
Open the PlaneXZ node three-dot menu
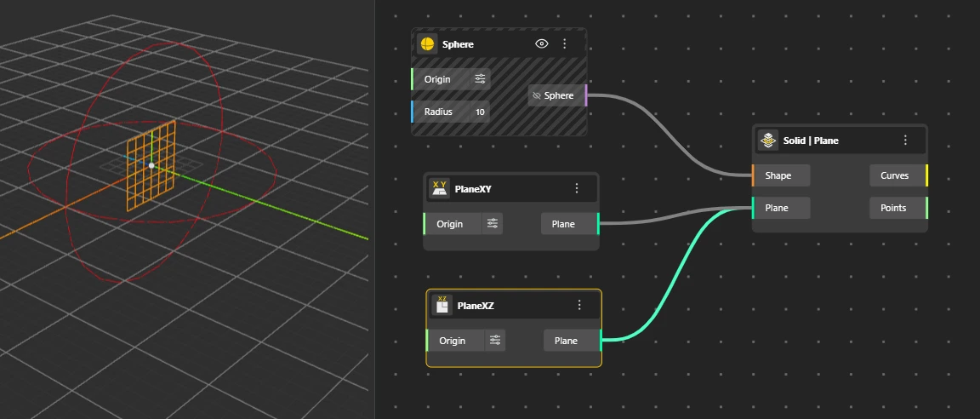coord(579,305)
